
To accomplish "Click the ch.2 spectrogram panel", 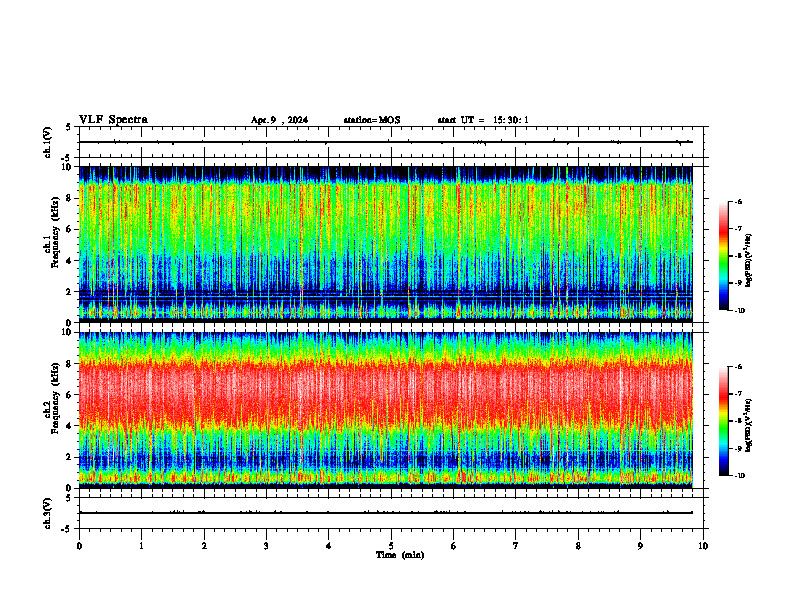I will coord(386,410).
